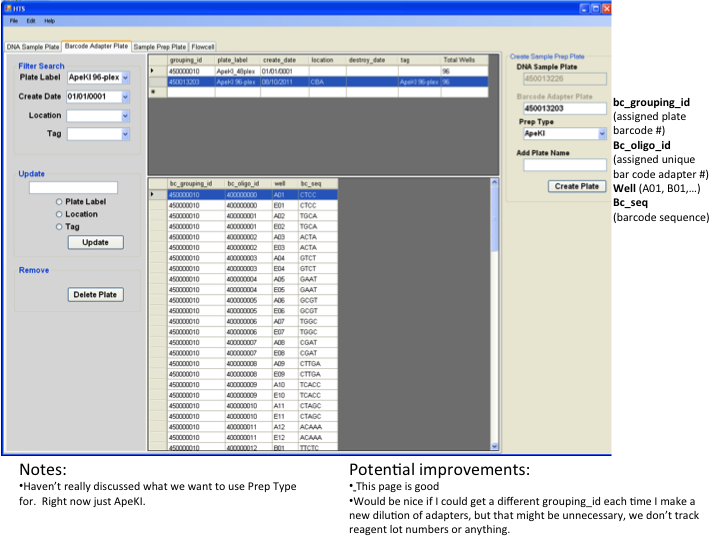Click well cell A01
Screen dimensions: 720x540
pos(285,195)
